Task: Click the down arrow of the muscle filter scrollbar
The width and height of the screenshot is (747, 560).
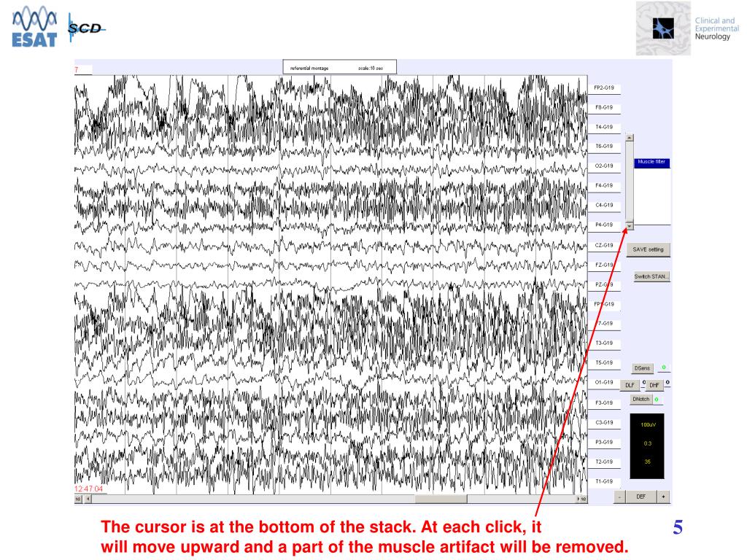Action: click(x=630, y=226)
